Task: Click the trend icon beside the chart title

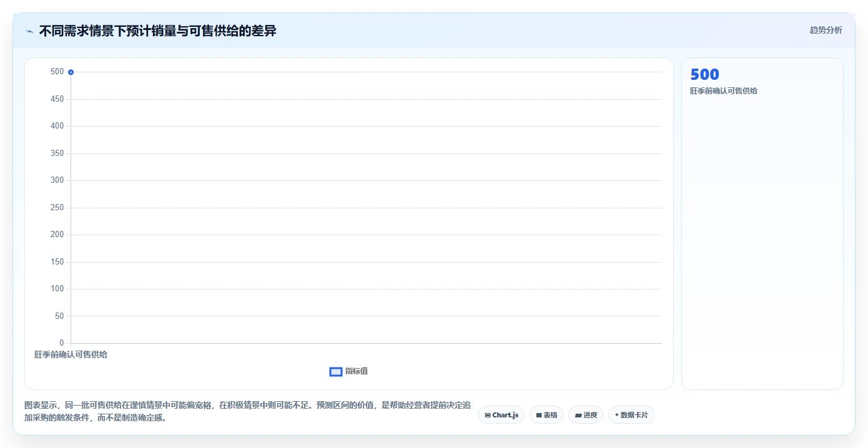Action: click(29, 31)
